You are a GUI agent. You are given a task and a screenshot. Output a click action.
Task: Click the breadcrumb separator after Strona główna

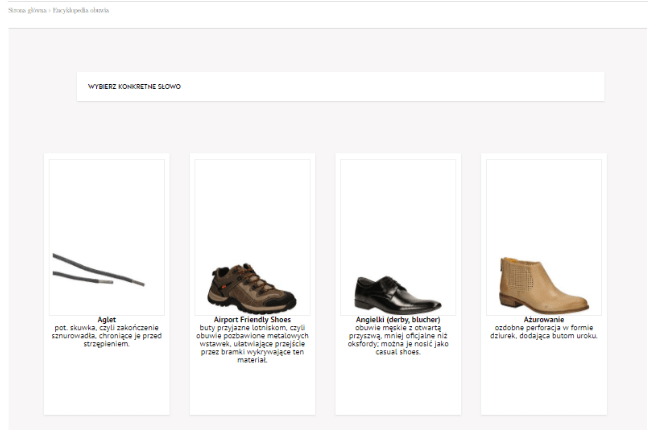click(50, 10)
